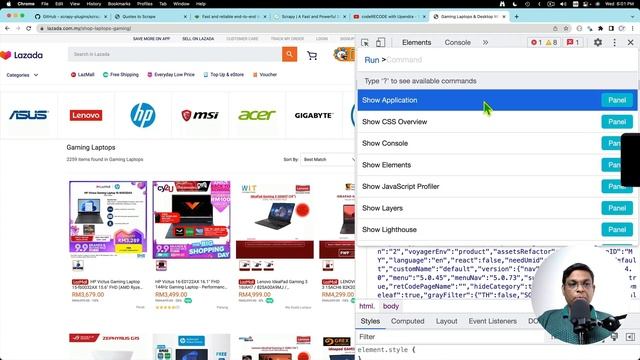Click SELL ON LAZADA link
The width and height of the screenshot is (640, 360).
coord(198,39)
